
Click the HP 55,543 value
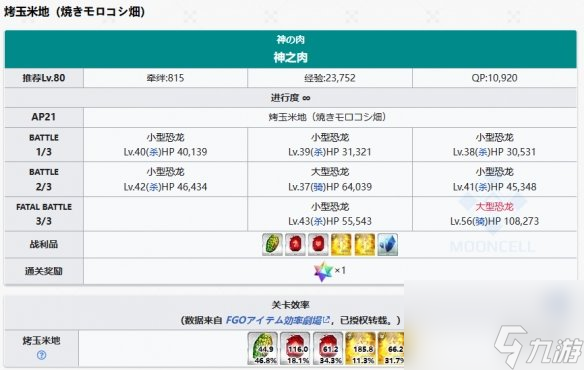[x=349, y=221]
